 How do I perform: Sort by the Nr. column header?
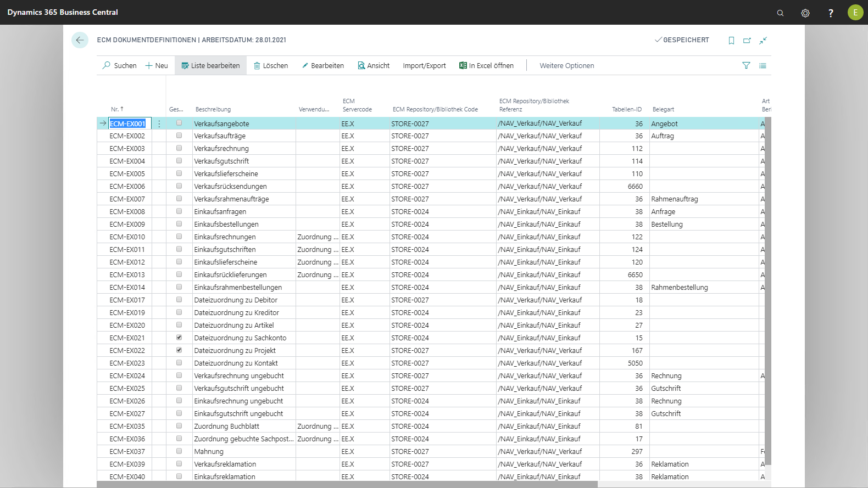pyautogui.click(x=117, y=109)
